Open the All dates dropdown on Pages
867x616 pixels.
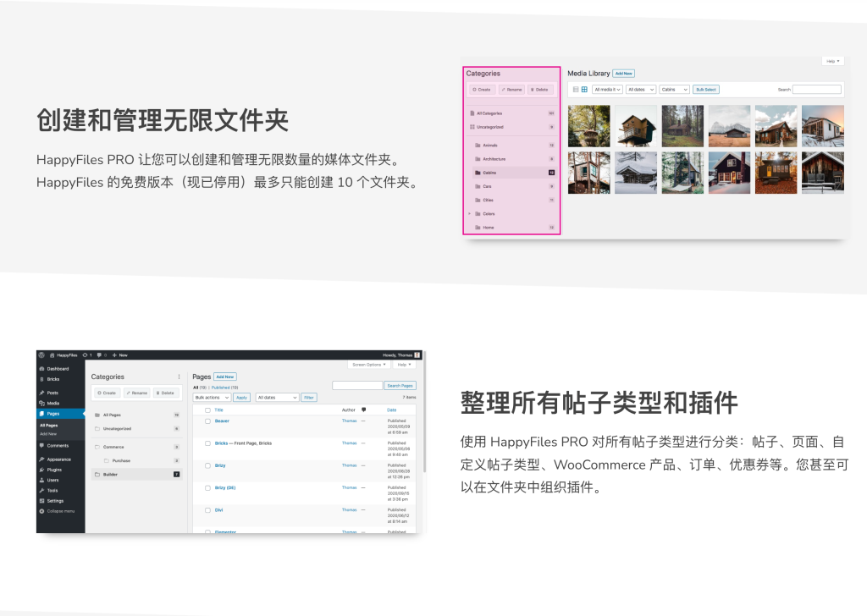pos(277,397)
